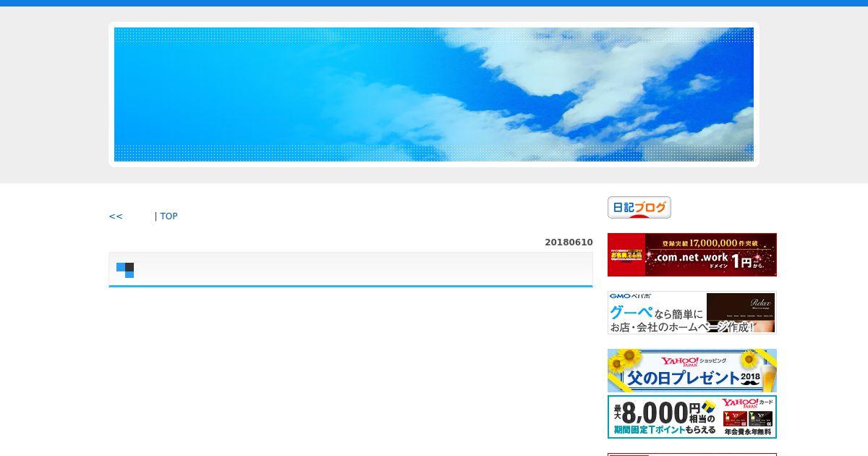Open the TOP link
This screenshot has width=868, height=456.
click(169, 216)
